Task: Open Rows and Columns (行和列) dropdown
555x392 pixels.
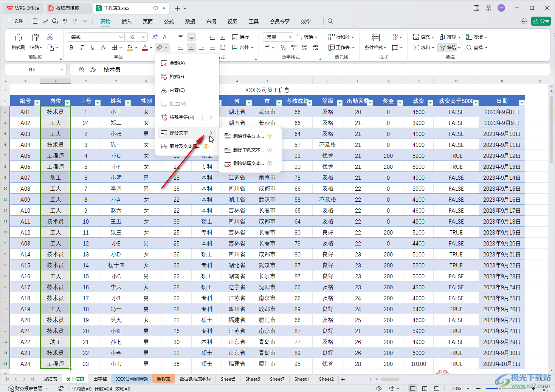Action: coord(341,37)
